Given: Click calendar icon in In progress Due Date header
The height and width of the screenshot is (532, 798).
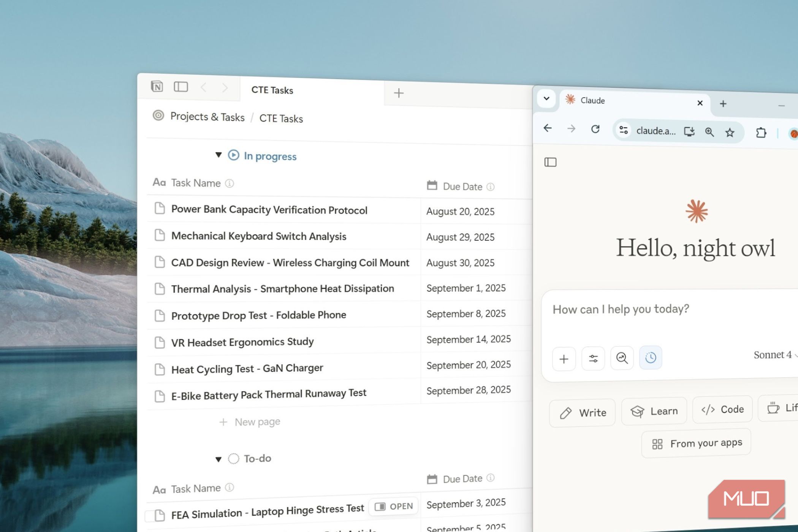Looking at the screenshot, I should click(x=432, y=185).
